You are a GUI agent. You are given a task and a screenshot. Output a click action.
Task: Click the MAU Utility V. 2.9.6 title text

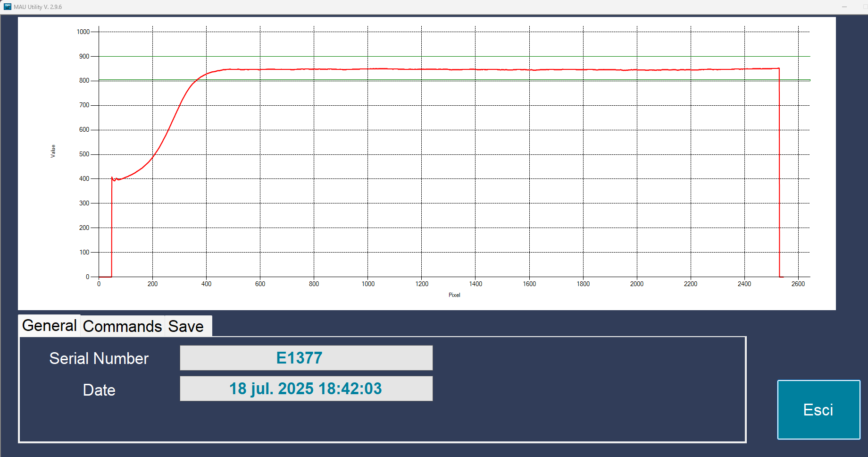pyautogui.click(x=38, y=7)
